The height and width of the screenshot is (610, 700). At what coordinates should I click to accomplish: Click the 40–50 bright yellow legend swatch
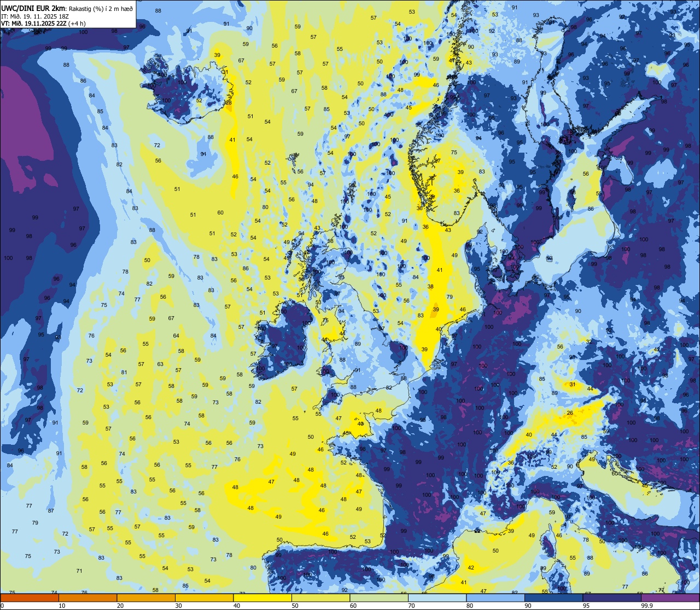[262, 597]
